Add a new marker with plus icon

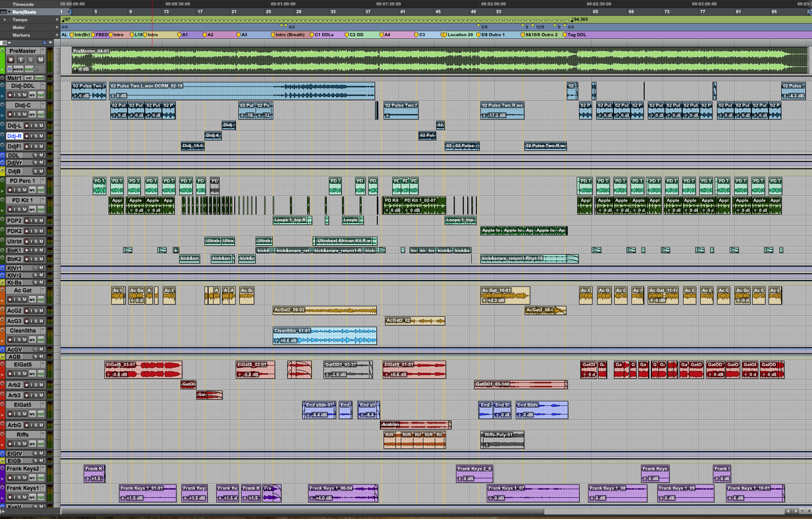pyautogui.click(x=57, y=35)
